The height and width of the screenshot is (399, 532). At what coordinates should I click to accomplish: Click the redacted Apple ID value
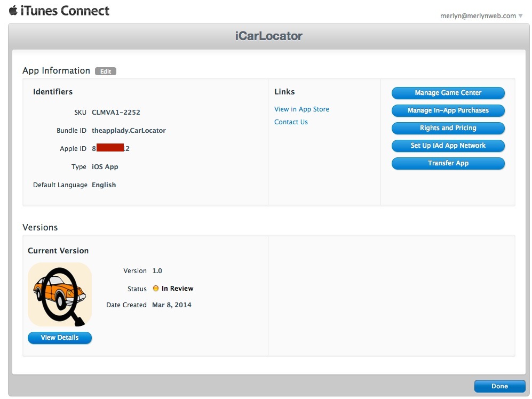[110, 148]
